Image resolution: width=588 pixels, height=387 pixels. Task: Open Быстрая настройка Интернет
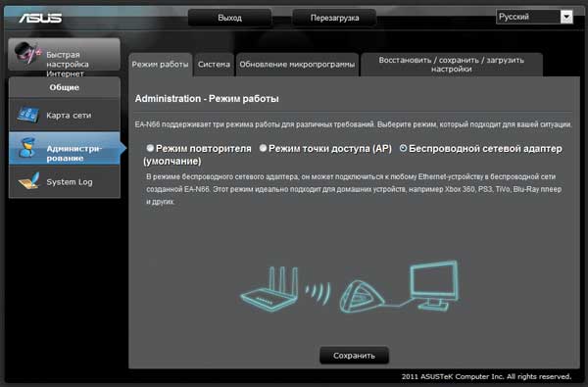(65, 55)
